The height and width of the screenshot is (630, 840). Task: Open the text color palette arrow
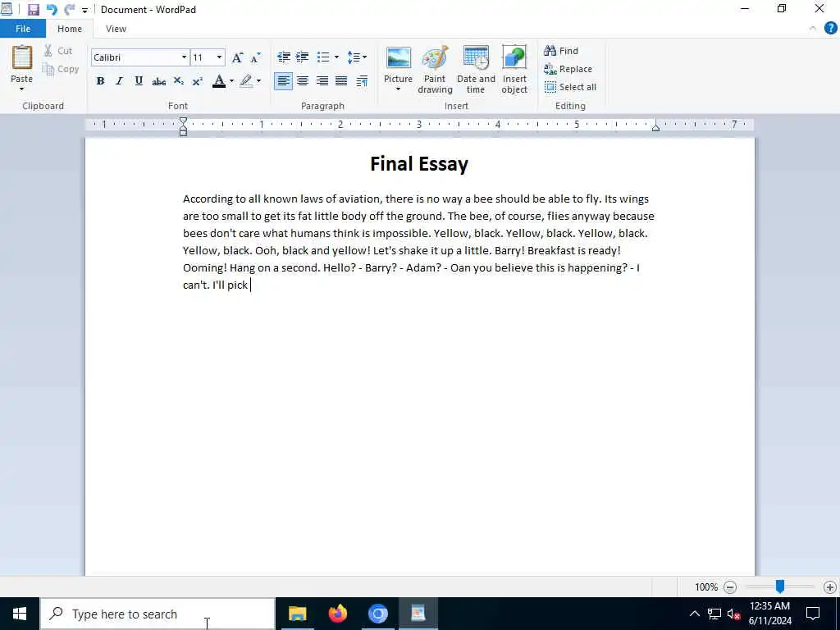tap(231, 81)
